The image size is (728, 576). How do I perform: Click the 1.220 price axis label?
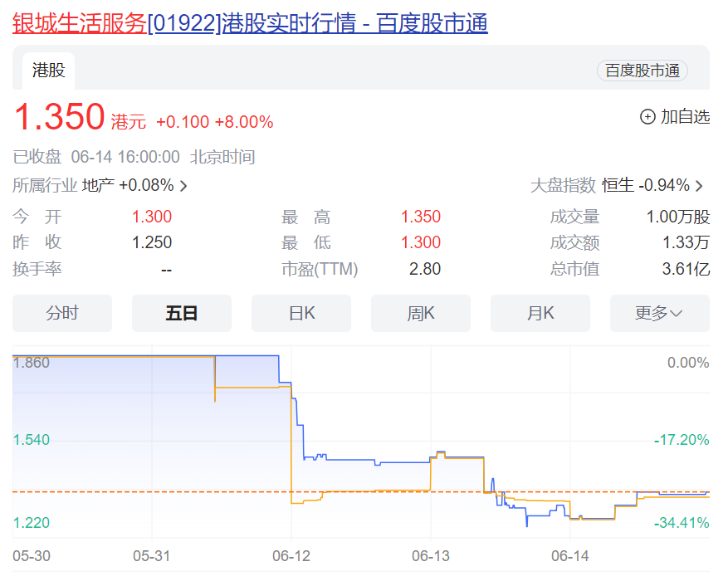tap(31, 523)
